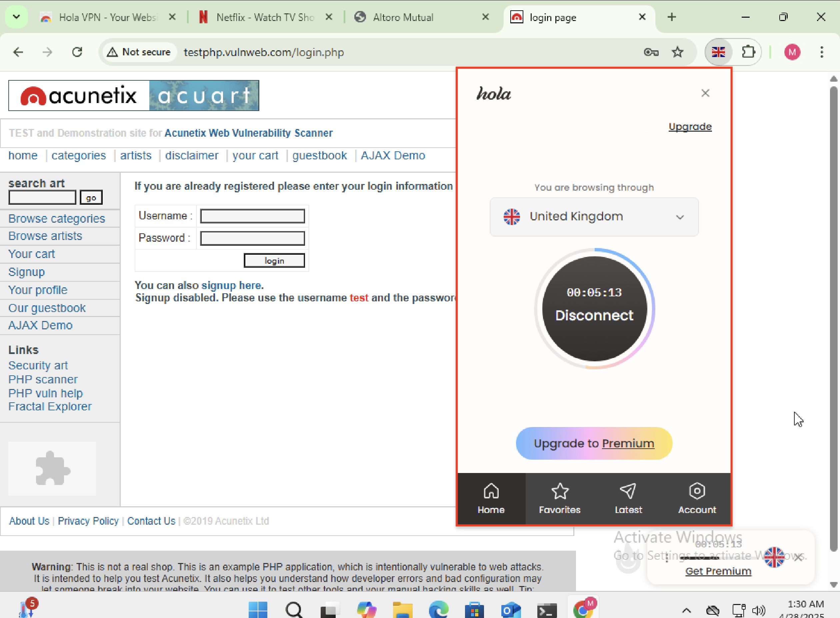
Task: Open Terminal from taskbar
Action: coord(547,611)
